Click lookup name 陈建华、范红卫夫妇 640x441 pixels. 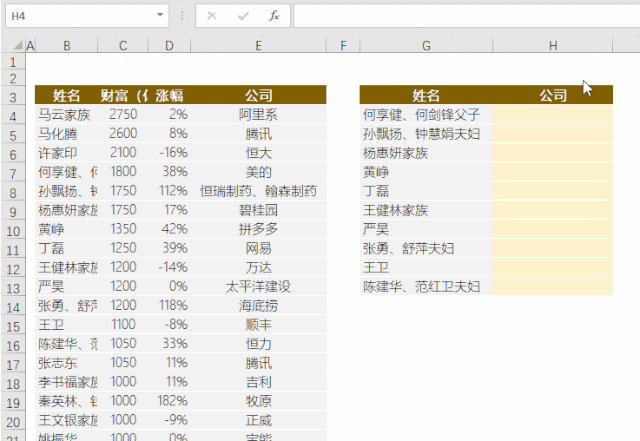tap(426, 286)
